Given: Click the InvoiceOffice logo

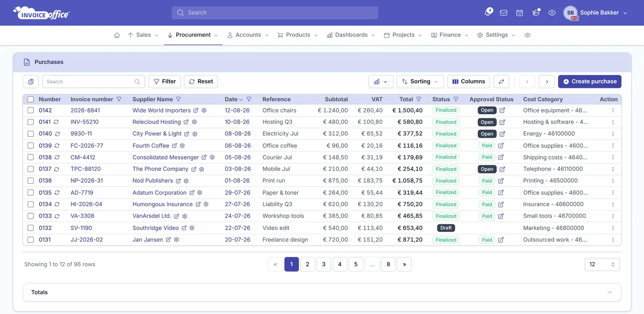Looking at the screenshot, I should [41, 13].
